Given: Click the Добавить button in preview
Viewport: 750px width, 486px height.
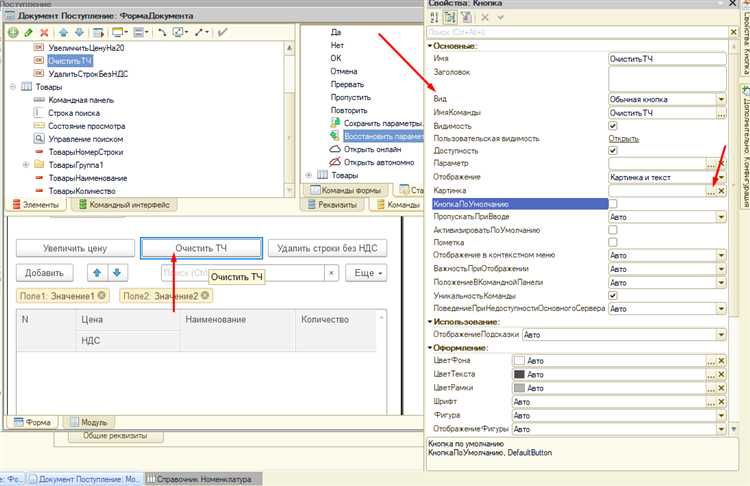Looking at the screenshot, I should pyautogui.click(x=44, y=273).
